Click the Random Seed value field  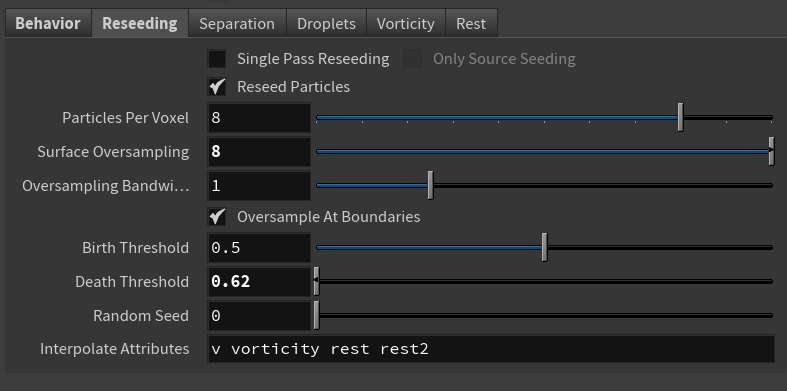[259, 316]
